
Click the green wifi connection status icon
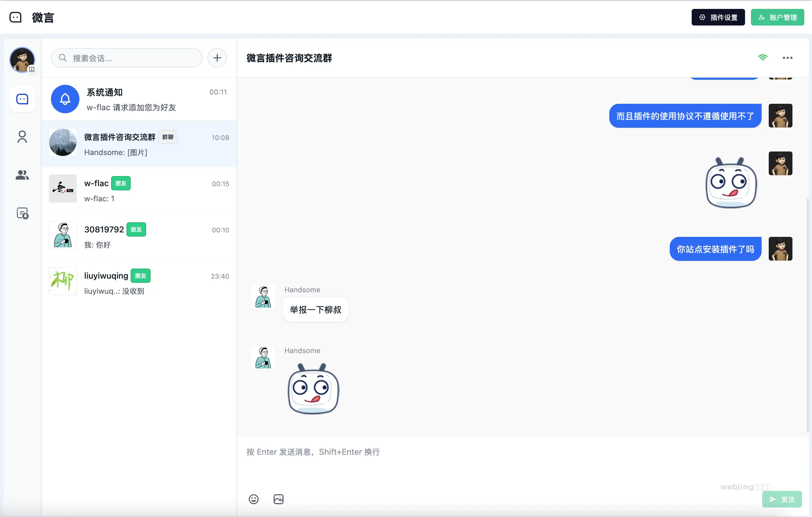(763, 58)
